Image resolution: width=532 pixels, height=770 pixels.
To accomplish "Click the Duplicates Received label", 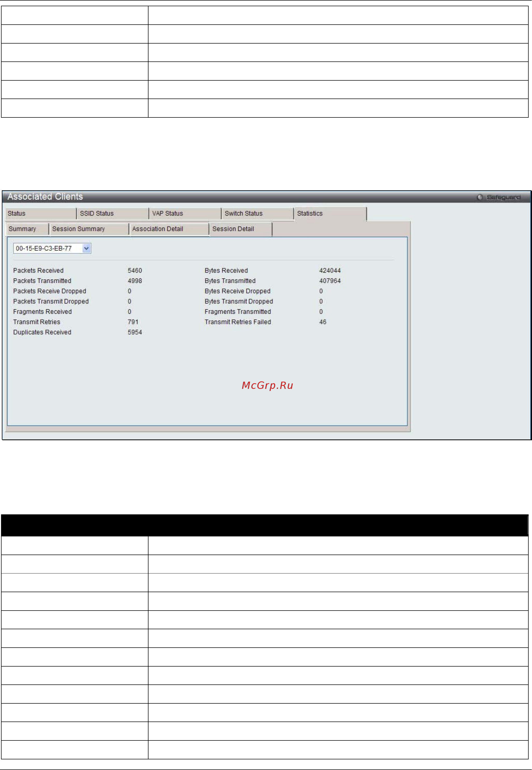I will point(42,332).
